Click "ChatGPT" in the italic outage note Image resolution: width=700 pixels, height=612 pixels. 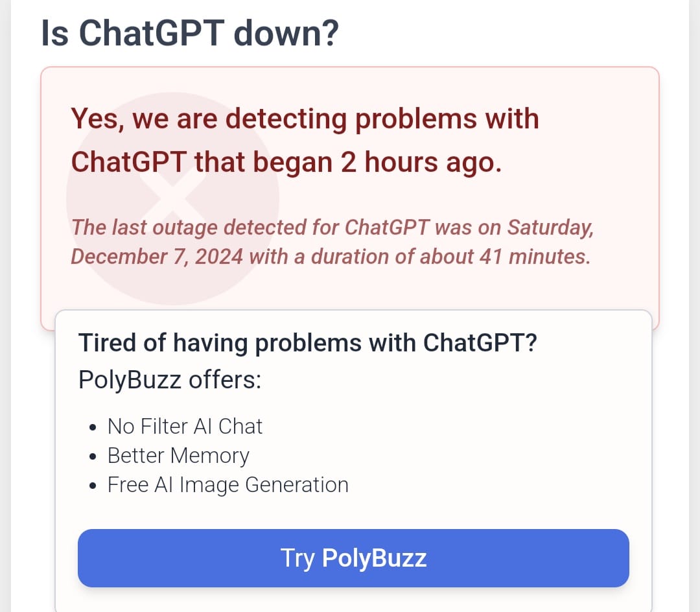(386, 228)
